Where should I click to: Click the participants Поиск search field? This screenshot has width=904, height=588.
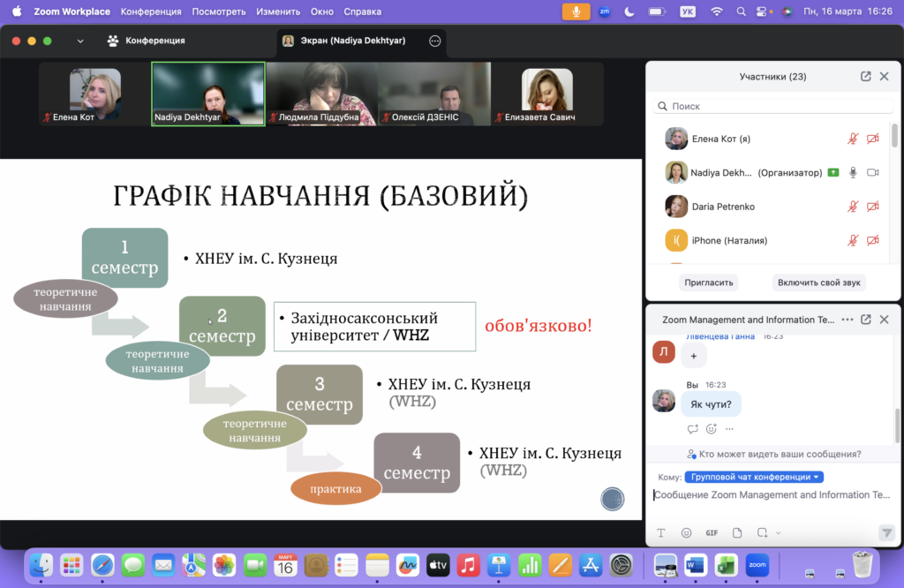(x=772, y=106)
